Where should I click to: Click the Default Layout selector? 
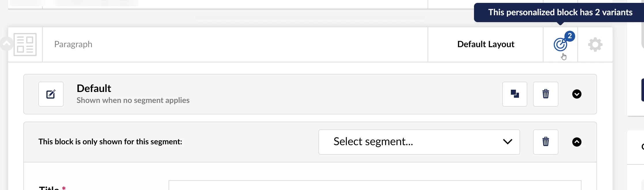pyautogui.click(x=486, y=44)
